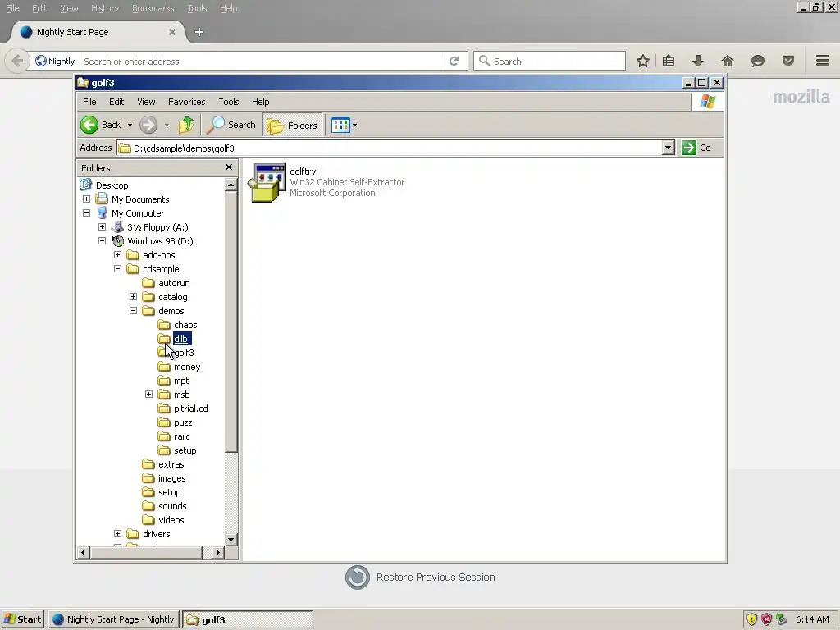Collapse the Windows 98 (D:) node
840x630 pixels.
point(102,240)
